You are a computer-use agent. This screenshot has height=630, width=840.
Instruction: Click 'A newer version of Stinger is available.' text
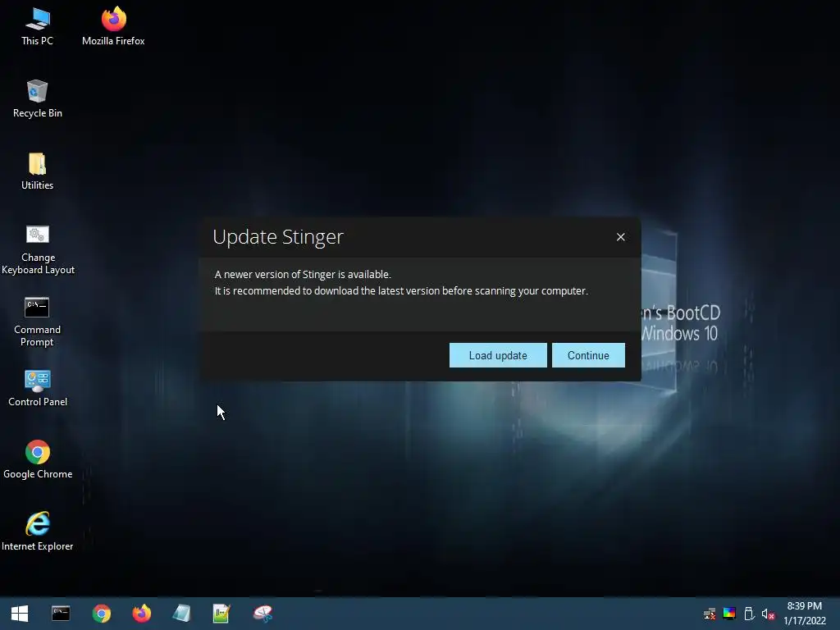(303, 274)
